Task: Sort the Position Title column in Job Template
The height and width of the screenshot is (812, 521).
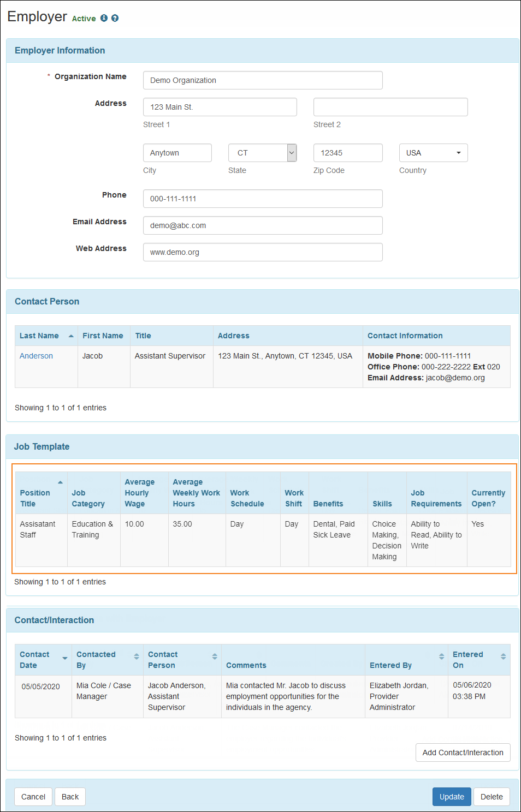Action: point(60,482)
